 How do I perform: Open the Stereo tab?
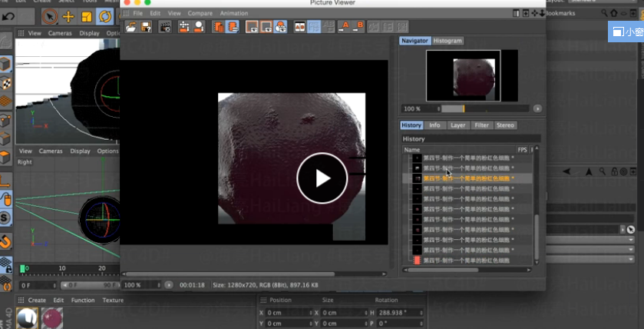(505, 125)
